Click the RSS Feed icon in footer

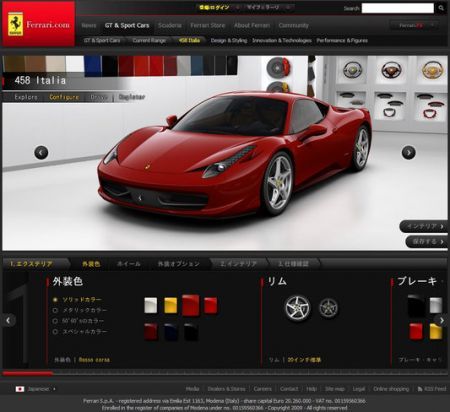pos(420,389)
